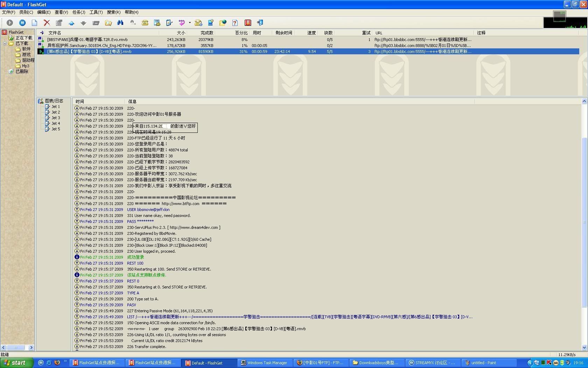Image resolution: width=588 pixels, height=368 pixels.
Task: Click the binoculars Find icon
Action: coord(120,23)
